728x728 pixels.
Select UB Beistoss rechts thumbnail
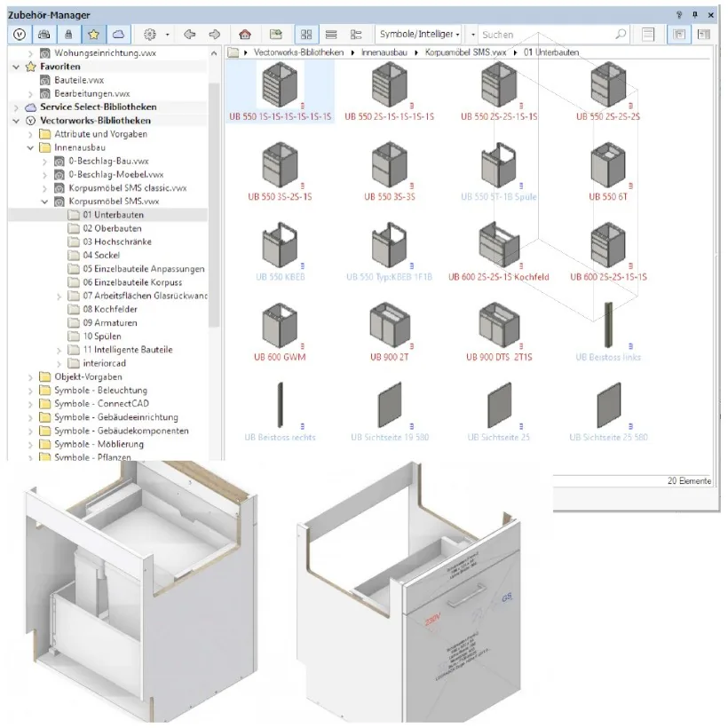tap(280, 412)
